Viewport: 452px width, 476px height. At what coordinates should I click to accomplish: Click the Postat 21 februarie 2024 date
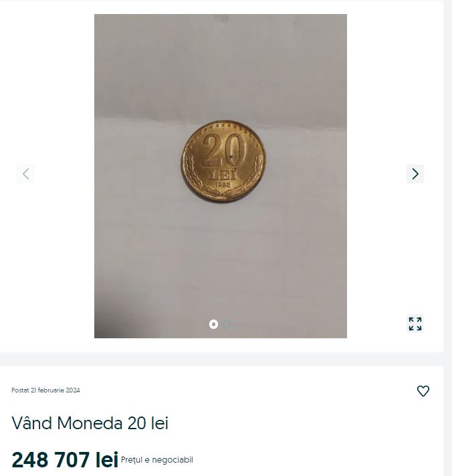click(x=45, y=390)
